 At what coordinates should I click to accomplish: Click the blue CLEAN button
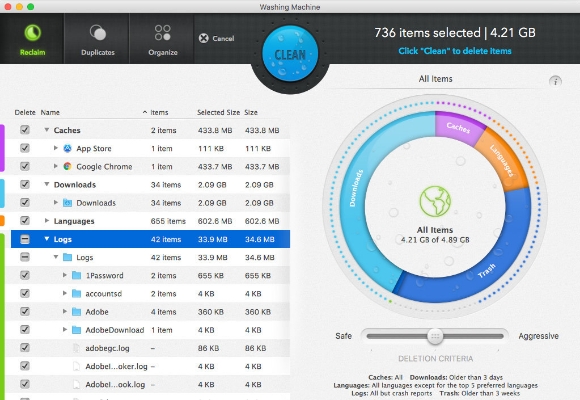pyautogui.click(x=290, y=54)
